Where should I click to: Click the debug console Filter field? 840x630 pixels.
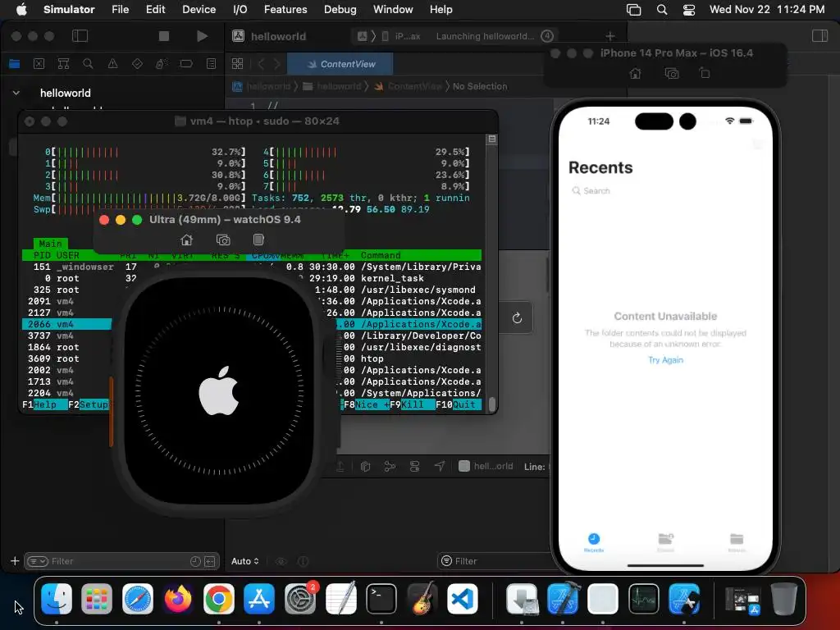coord(495,561)
